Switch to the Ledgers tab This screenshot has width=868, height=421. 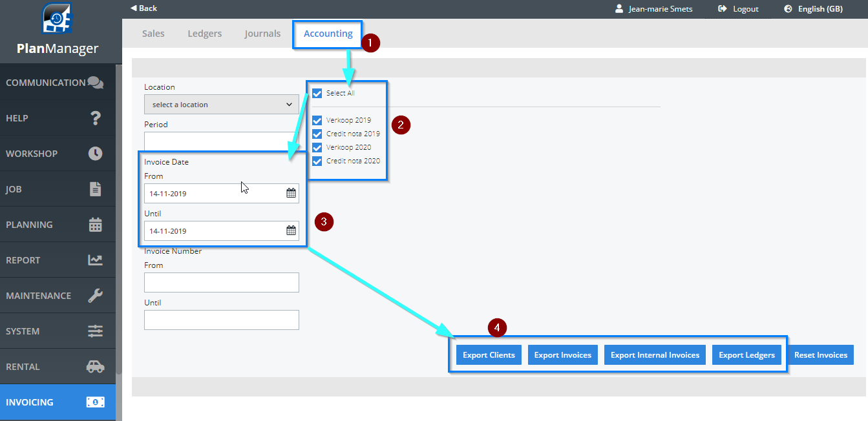(205, 34)
